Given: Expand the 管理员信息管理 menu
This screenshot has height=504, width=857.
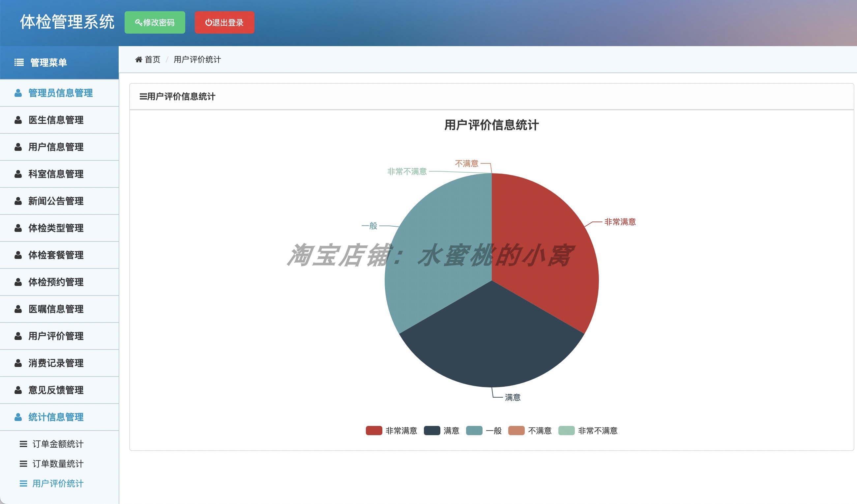Looking at the screenshot, I should coord(60,93).
